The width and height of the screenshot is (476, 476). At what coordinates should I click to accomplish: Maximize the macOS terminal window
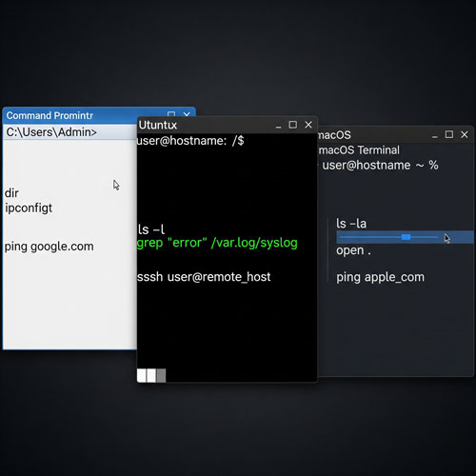(x=449, y=134)
